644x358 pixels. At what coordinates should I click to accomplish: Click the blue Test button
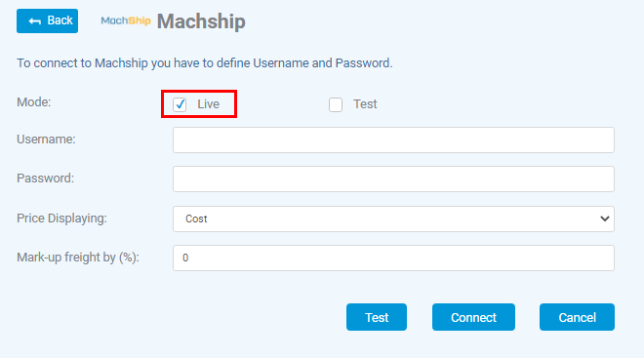[377, 317]
